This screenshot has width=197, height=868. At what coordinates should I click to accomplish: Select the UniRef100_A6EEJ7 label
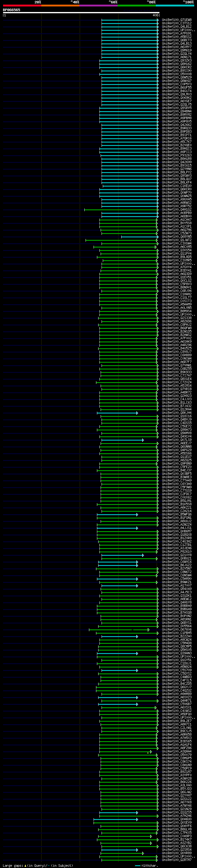tap(177, 443)
